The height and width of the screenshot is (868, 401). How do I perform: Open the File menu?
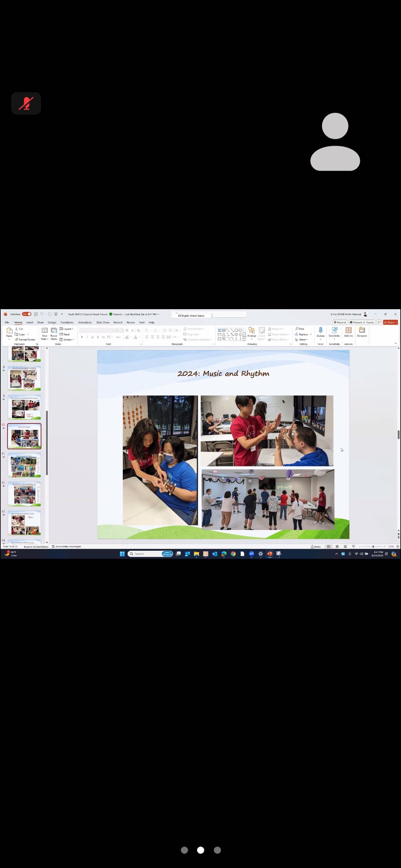(7, 323)
